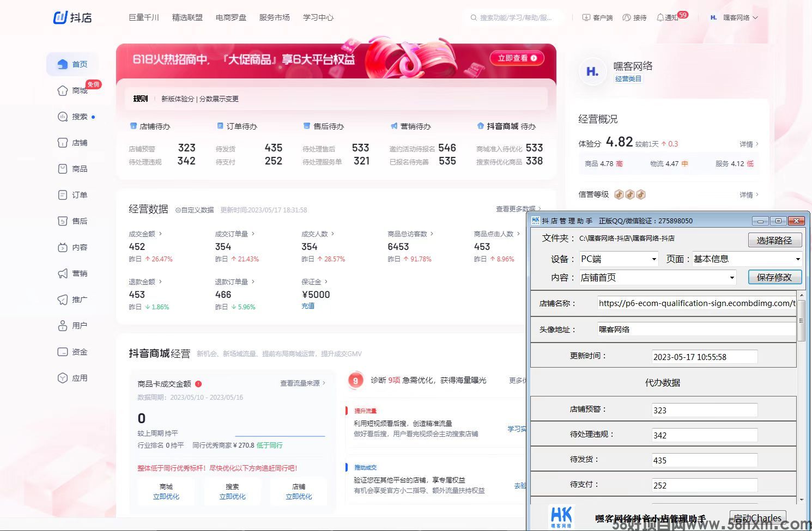This screenshot has height=531, width=812.
Task: Click the search magnifier icon
Action: click(474, 17)
